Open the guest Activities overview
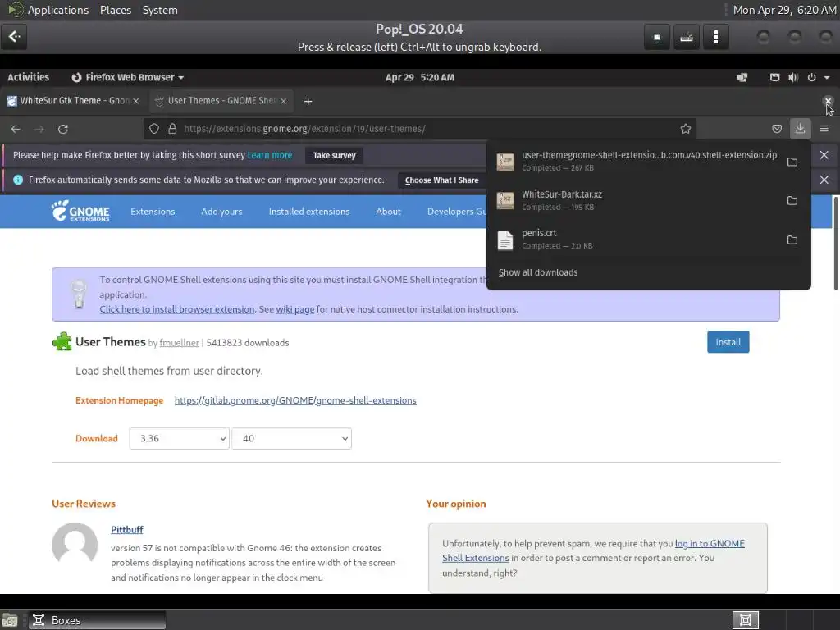The height and width of the screenshot is (630, 840). [29, 78]
